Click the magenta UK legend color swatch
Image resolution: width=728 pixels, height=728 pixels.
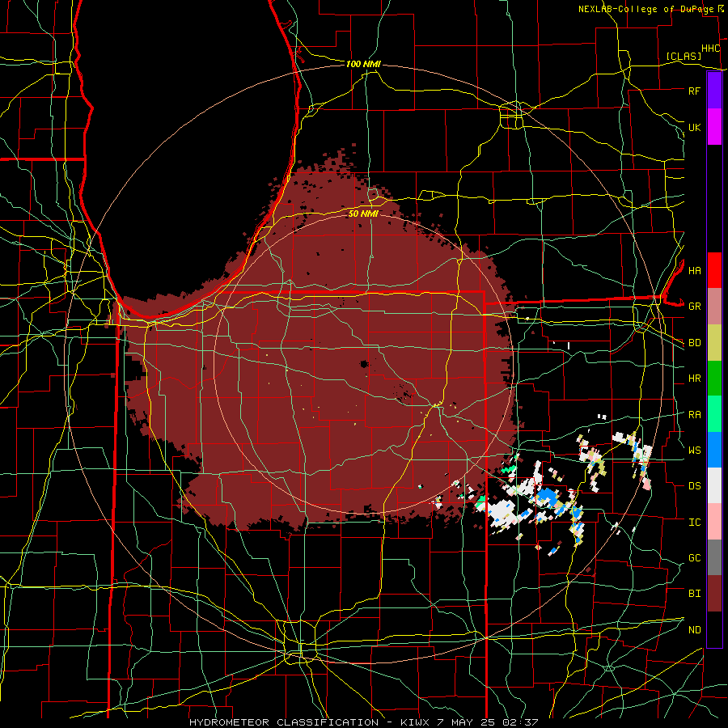click(714, 127)
